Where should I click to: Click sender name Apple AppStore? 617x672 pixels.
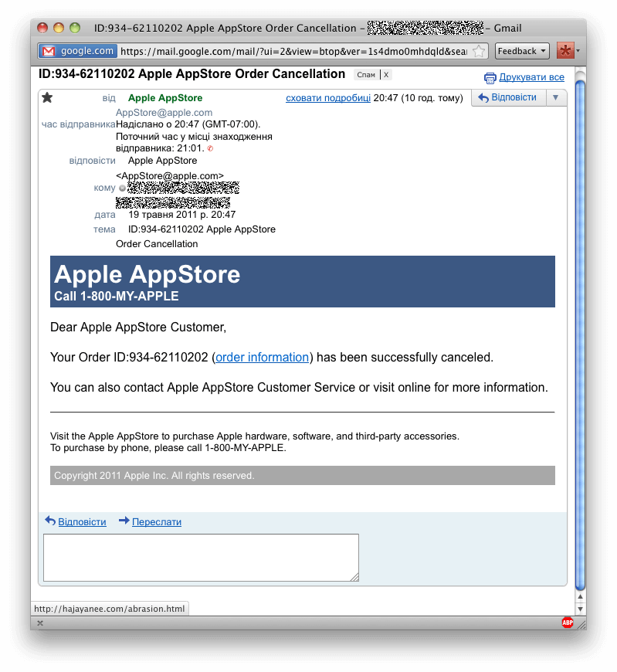click(165, 98)
